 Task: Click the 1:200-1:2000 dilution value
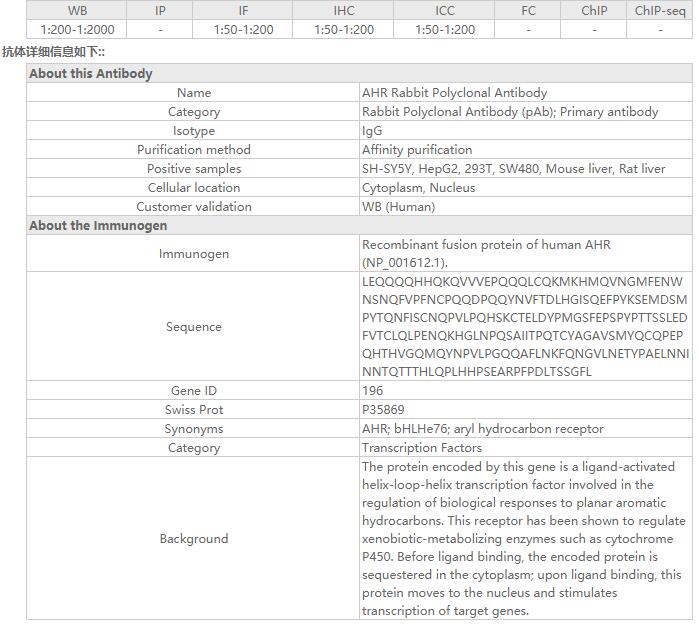click(x=77, y=29)
